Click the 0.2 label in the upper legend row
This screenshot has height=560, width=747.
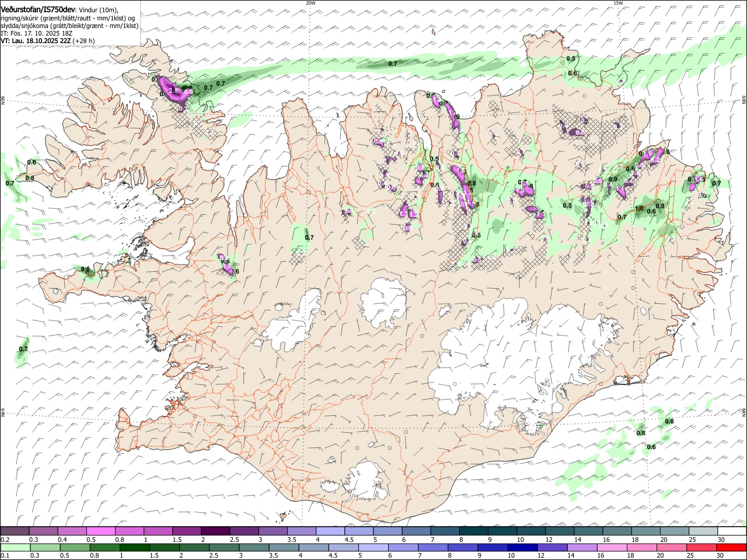[x=5, y=539]
